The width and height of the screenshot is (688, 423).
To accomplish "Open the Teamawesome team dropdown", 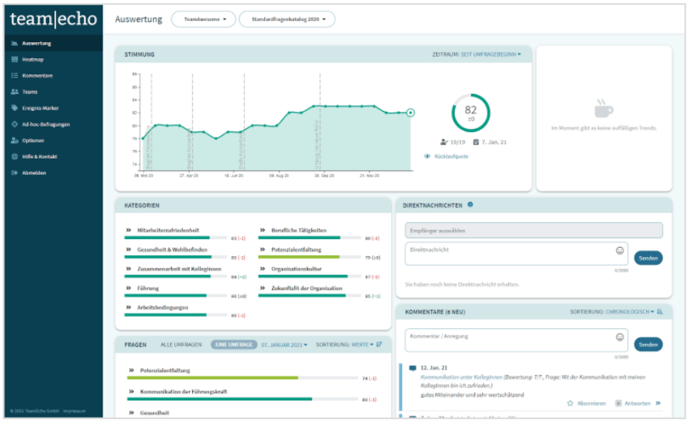I will coord(204,19).
